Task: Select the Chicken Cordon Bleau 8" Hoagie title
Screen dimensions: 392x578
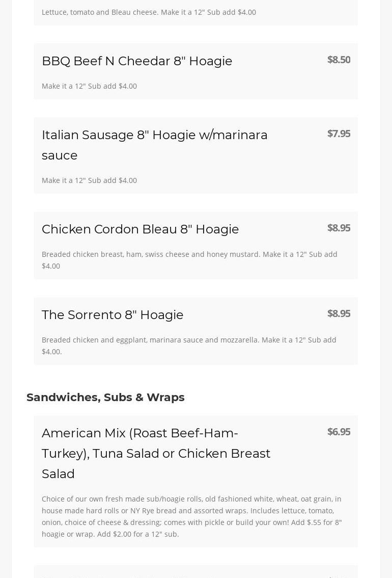Action: pos(140,229)
